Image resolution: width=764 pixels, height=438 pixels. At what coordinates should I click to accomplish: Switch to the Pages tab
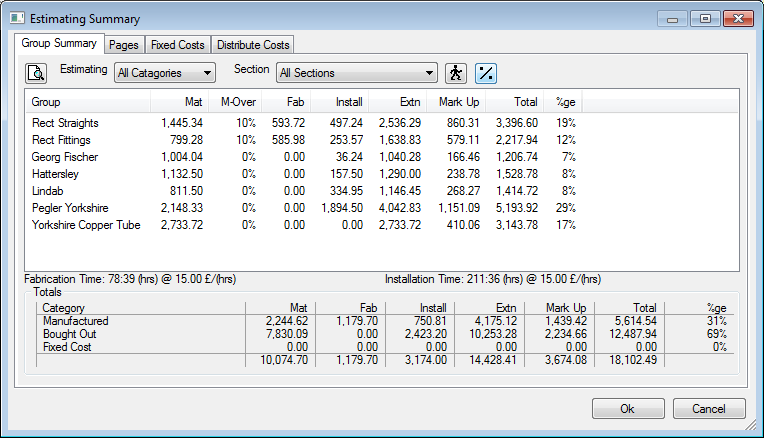[124, 45]
